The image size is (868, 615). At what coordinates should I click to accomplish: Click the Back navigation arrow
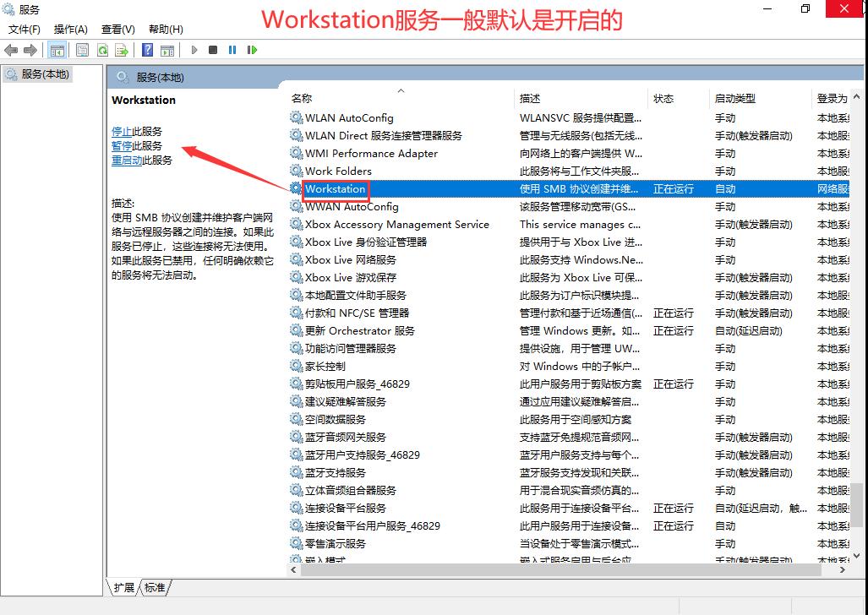(12, 49)
